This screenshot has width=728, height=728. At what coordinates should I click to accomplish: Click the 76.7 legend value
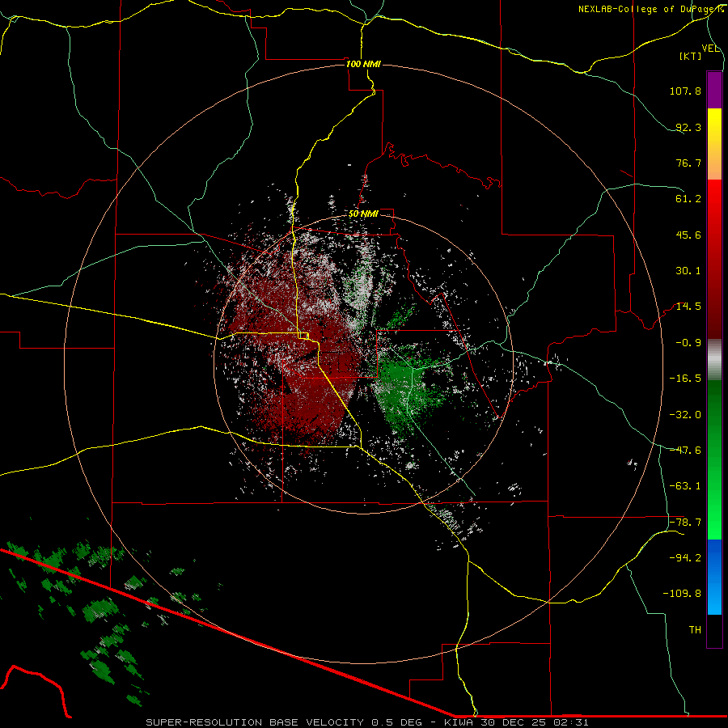tap(688, 163)
